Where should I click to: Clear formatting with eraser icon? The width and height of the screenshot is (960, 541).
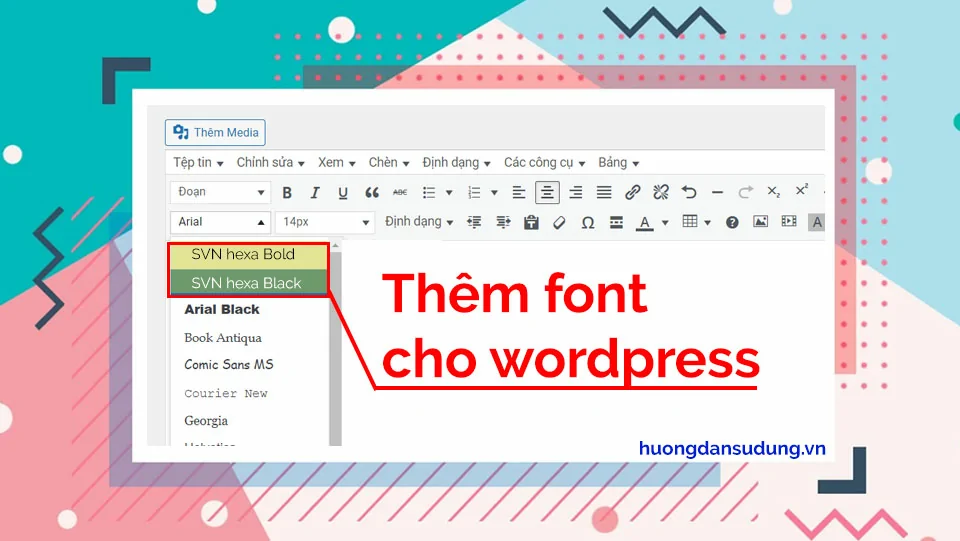559,222
